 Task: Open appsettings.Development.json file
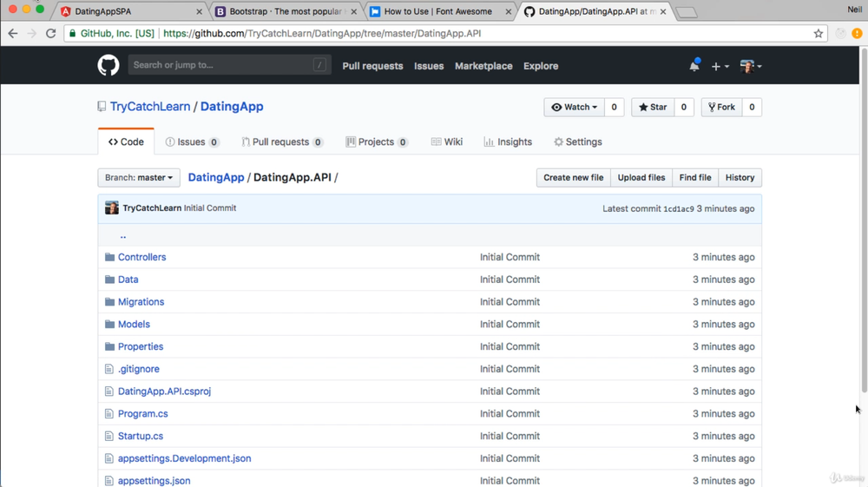[184, 458]
